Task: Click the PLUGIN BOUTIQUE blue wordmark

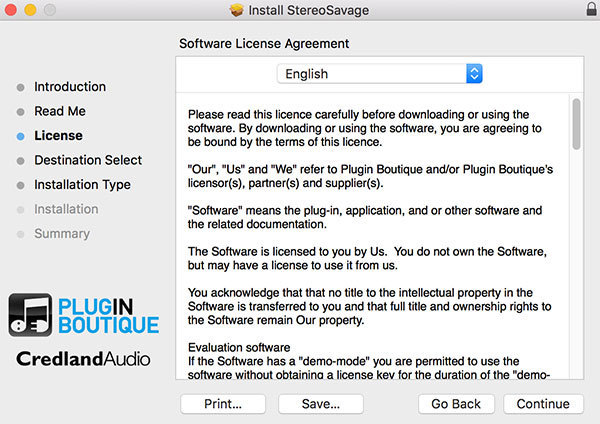Action: click(x=108, y=315)
